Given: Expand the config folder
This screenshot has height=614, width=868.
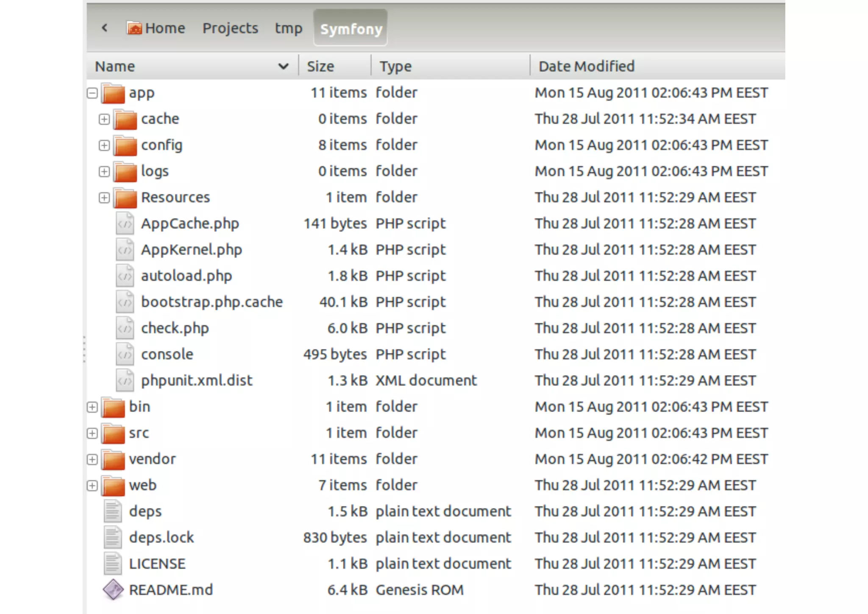Looking at the screenshot, I should click(x=104, y=145).
